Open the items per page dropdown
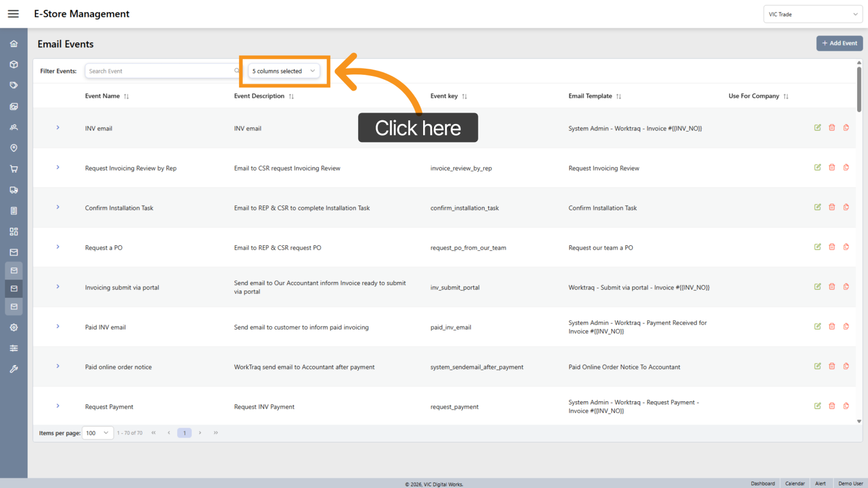The width and height of the screenshot is (868, 488). pos(98,433)
